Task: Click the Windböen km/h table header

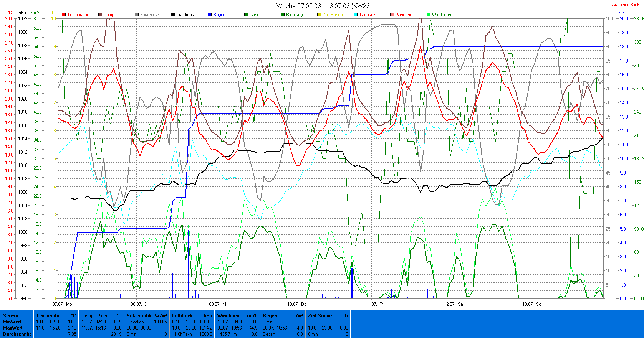Action: click(237, 316)
